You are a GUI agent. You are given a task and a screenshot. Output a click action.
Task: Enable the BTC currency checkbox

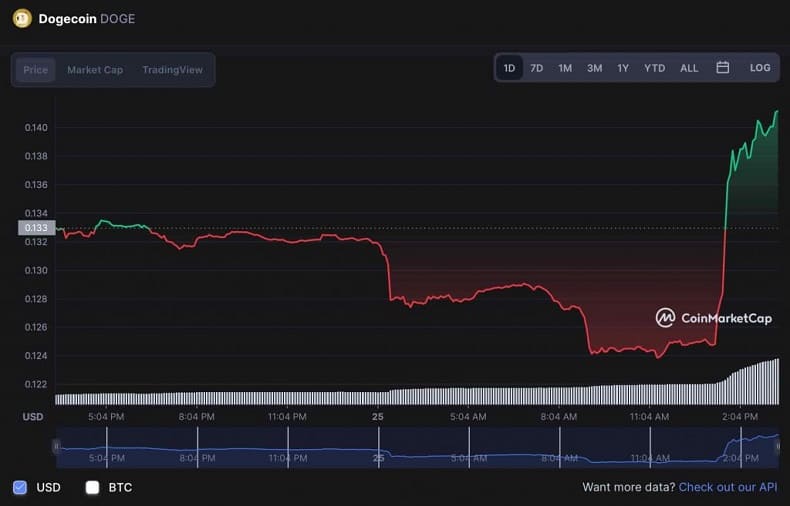[x=92, y=487]
